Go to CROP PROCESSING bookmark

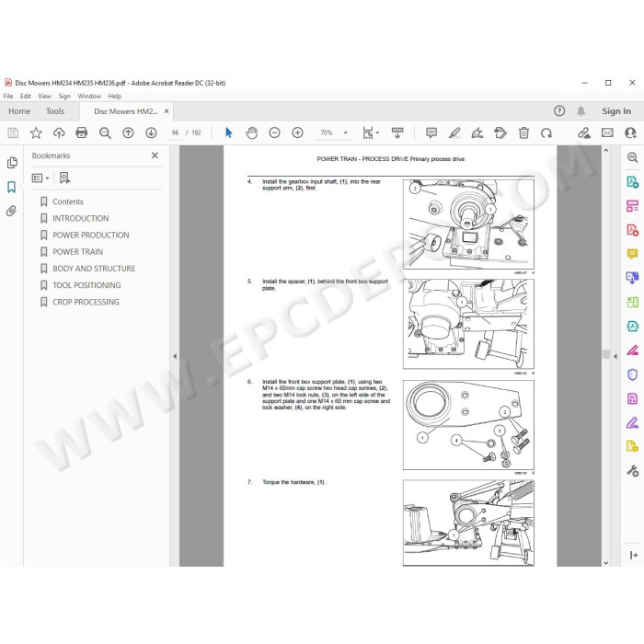click(86, 303)
